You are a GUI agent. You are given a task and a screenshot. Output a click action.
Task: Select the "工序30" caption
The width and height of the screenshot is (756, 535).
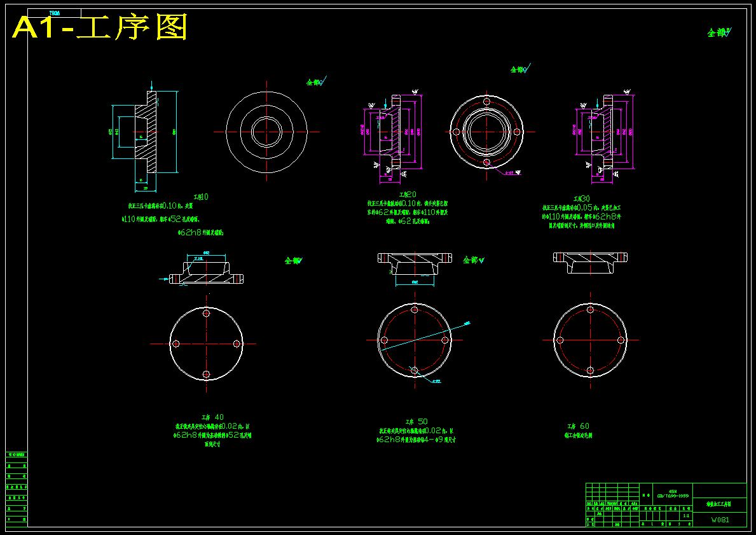(581, 198)
